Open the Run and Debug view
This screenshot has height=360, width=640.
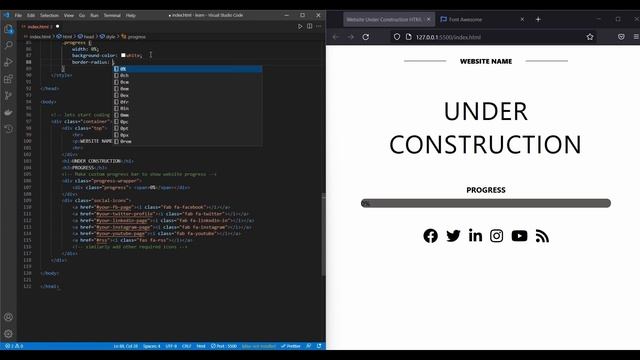point(8,62)
